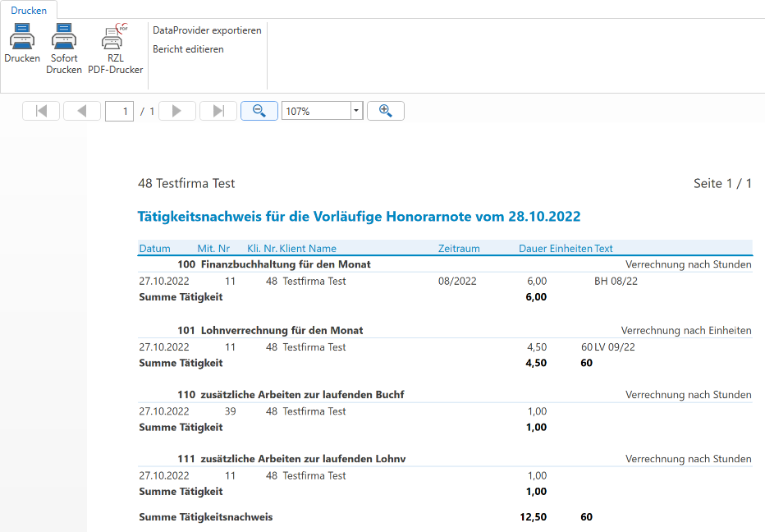This screenshot has width=765, height=532.
Task: Click Bericht editieren
Action: point(188,49)
